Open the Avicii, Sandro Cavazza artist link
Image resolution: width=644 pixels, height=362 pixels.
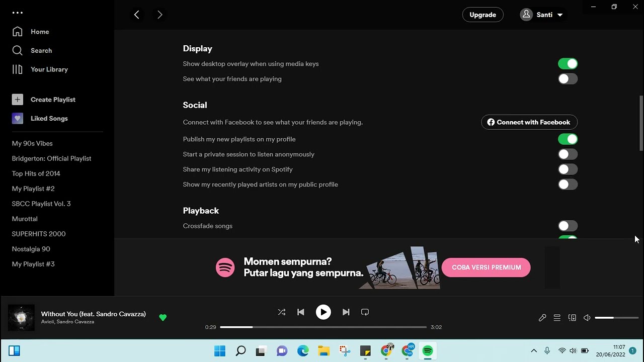coord(67,322)
